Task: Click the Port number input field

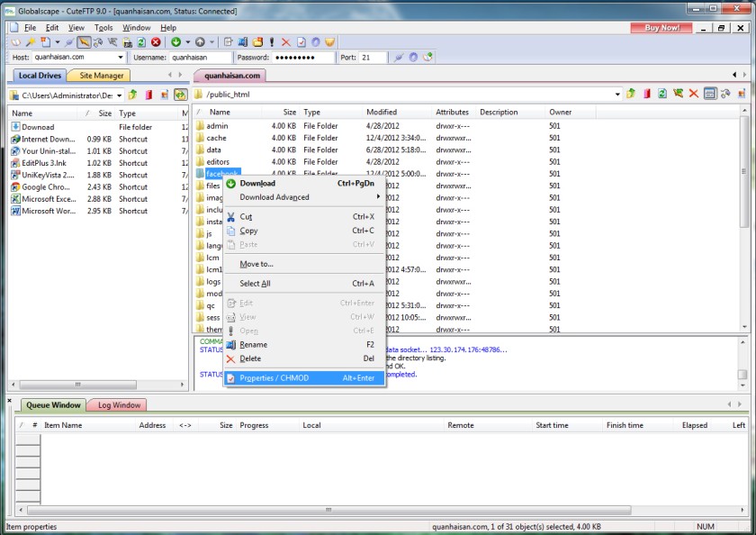Action: point(373,58)
